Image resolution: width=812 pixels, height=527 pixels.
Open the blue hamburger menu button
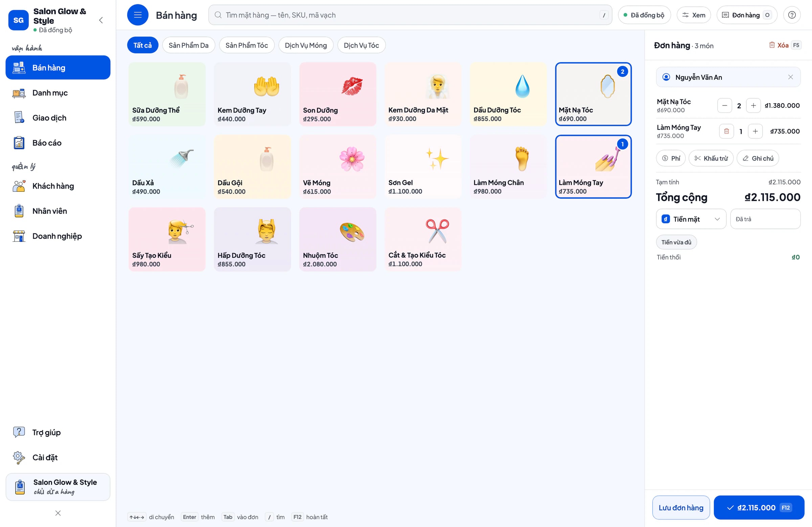pyautogui.click(x=137, y=15)
